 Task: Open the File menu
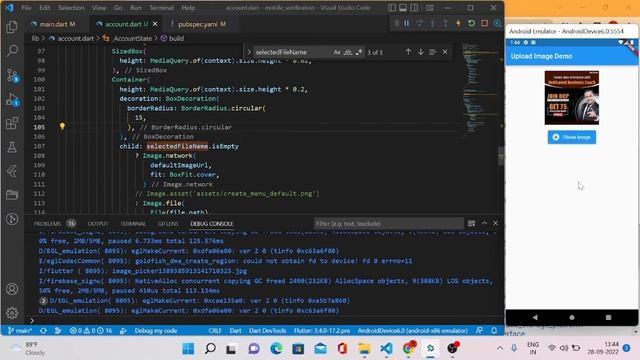(27, 8)
